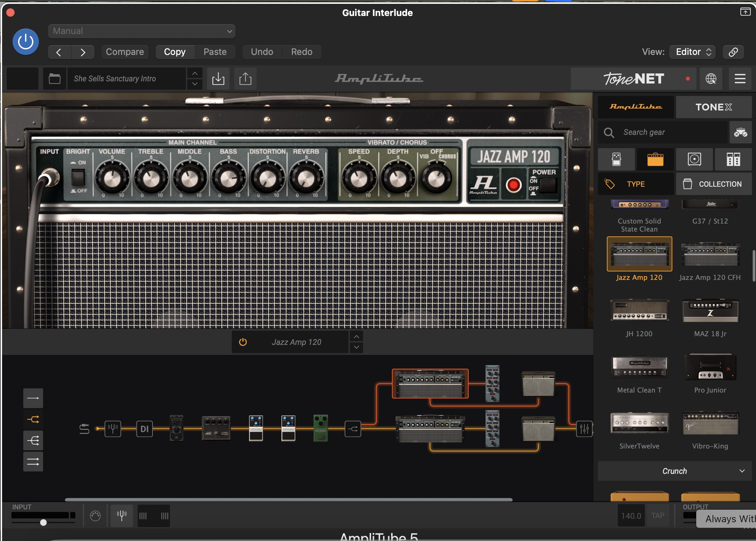Select the green overdrive pedal in chain
756x541 pixels.
tap(321, 428)
